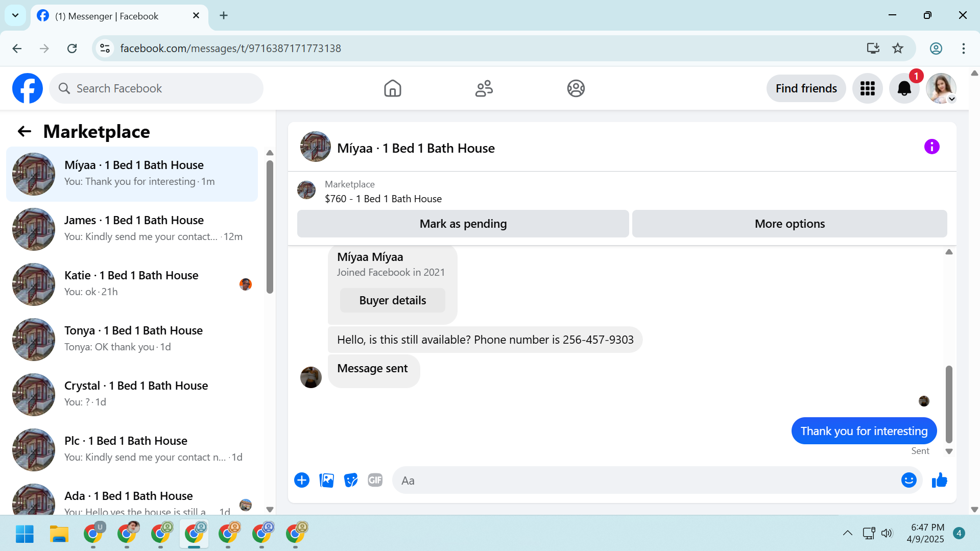Screen dimensions: 980x551
Task: Open Katie 1 Bed 1 Bath House chat
Action: 132,284
